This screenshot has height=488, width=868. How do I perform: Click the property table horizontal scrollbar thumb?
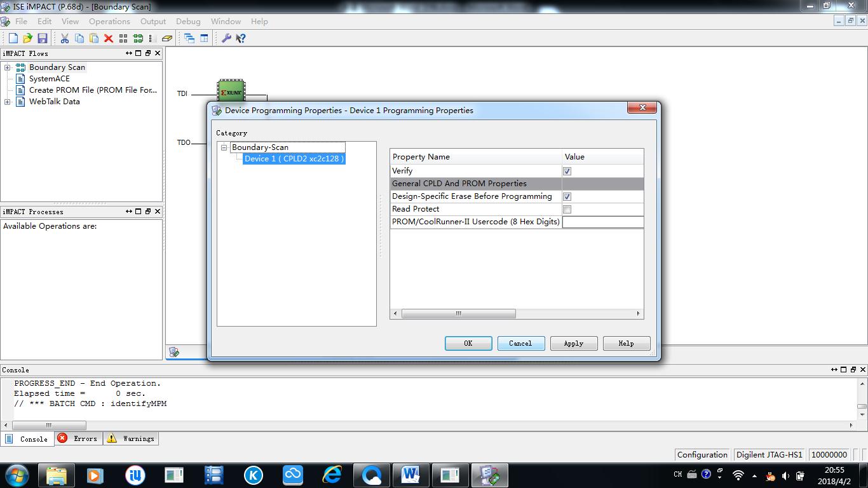tap(458, 313)
